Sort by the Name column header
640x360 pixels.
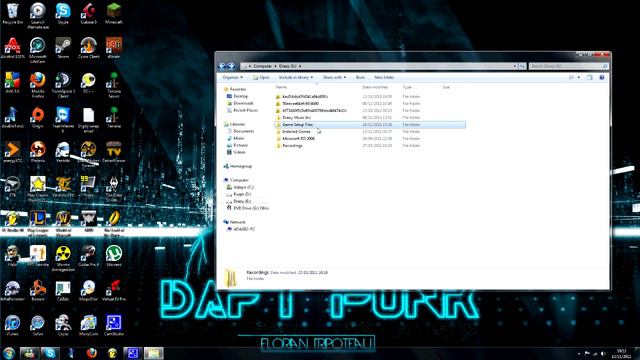(x=281, y=87)
